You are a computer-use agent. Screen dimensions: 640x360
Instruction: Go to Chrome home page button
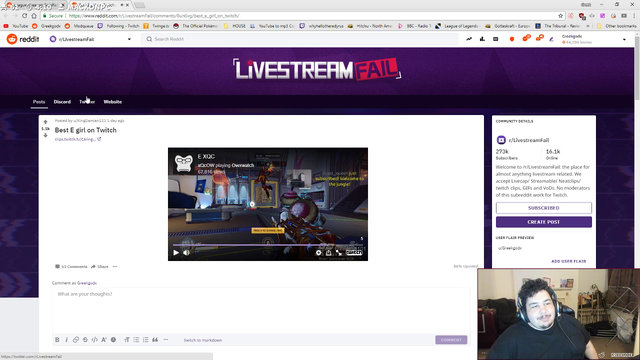34,16
